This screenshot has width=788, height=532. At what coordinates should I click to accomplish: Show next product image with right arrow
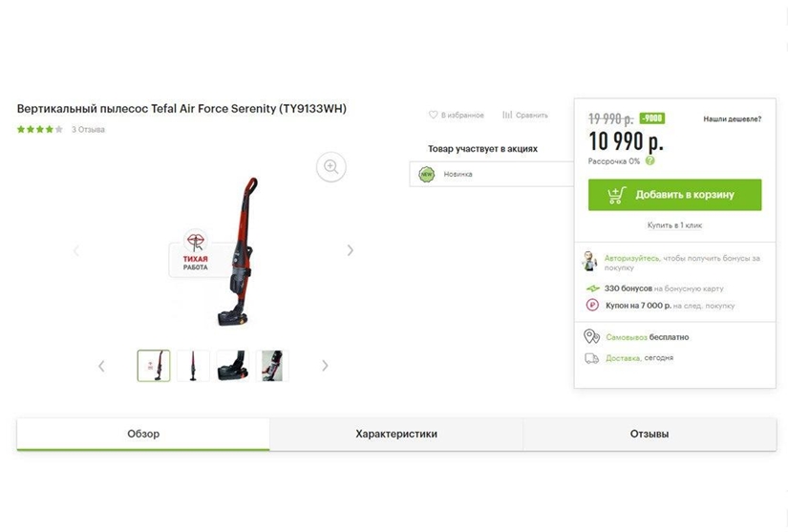point(351,250)
